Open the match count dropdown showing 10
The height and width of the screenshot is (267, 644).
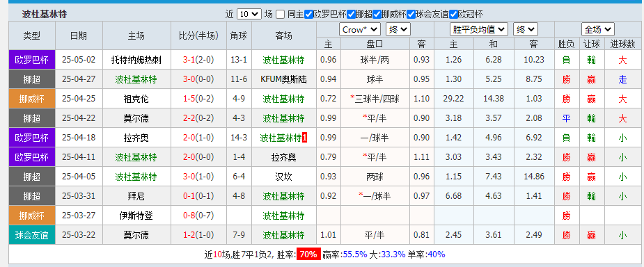pos(249,15)
